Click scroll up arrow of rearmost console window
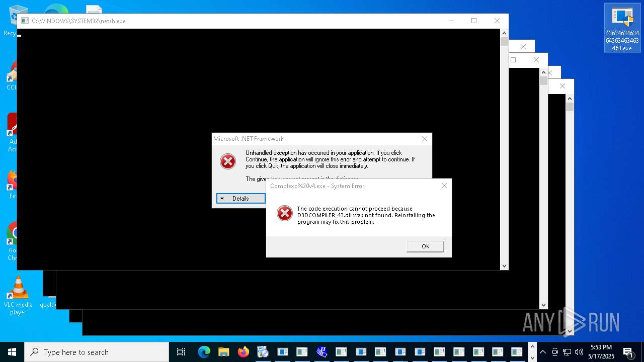 click(570, 98)
